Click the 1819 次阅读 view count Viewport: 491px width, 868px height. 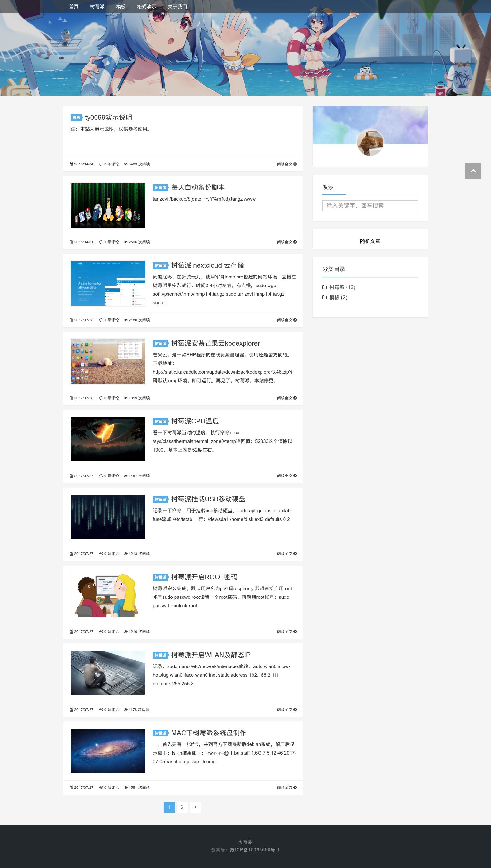tap(136, 398)
